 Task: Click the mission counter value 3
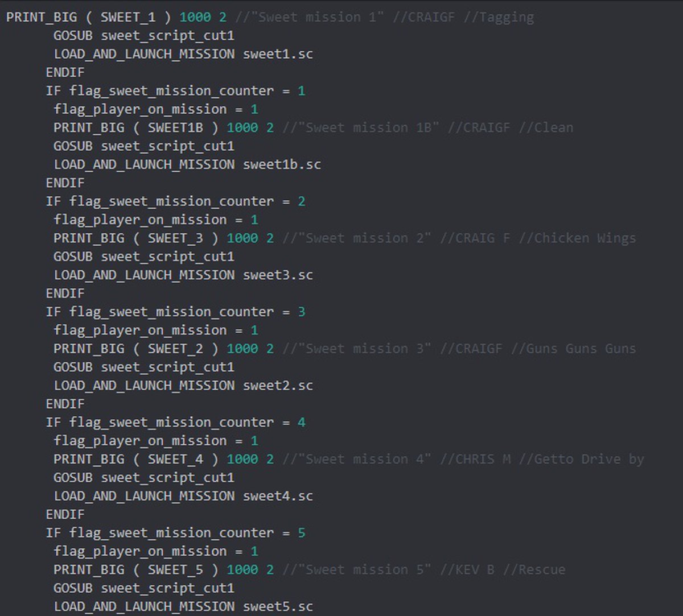pos(302,312)
